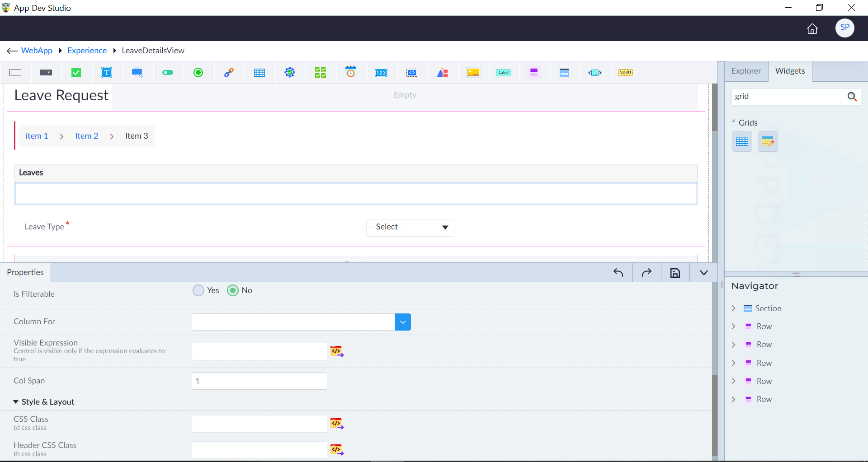Redo the last change

coord(646,273)
